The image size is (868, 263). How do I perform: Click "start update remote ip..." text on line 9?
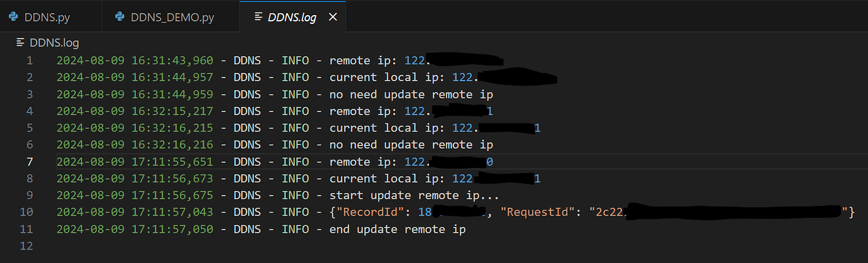tap(415, 195)
